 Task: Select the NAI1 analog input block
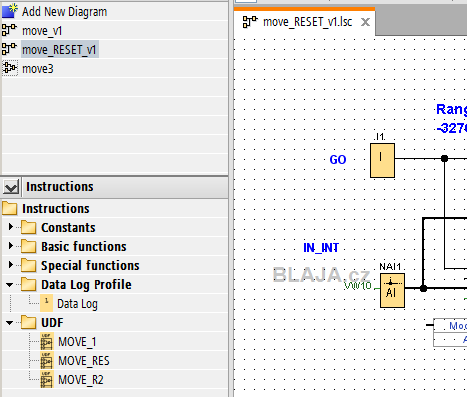point(392,290)
